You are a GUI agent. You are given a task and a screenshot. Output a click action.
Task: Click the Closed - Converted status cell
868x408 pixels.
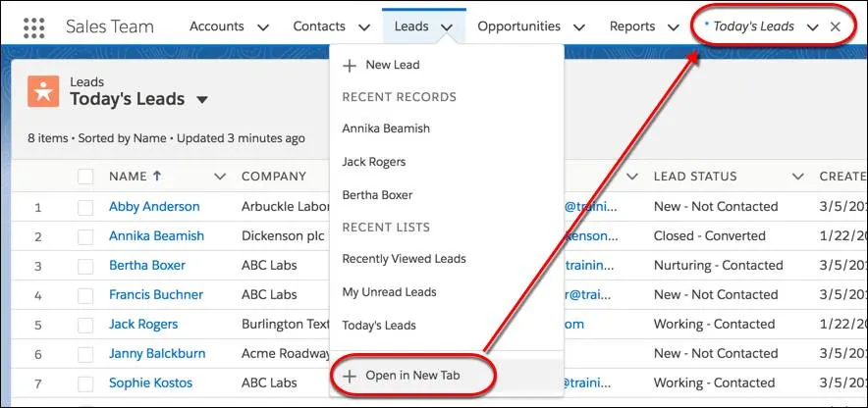(x=710, y=236)
